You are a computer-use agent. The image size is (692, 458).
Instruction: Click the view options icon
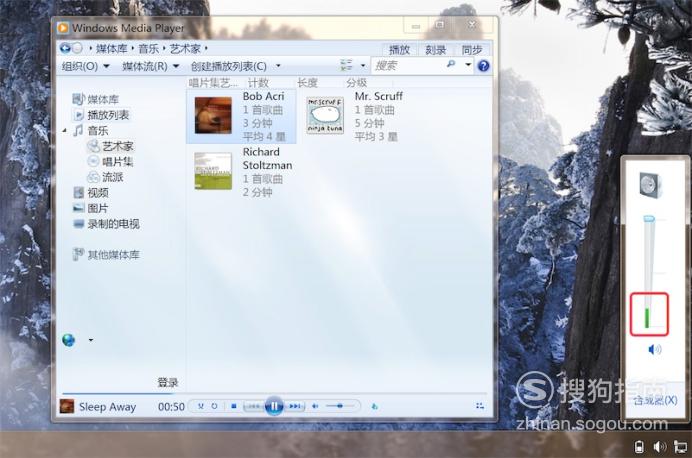tap(346, 65)
